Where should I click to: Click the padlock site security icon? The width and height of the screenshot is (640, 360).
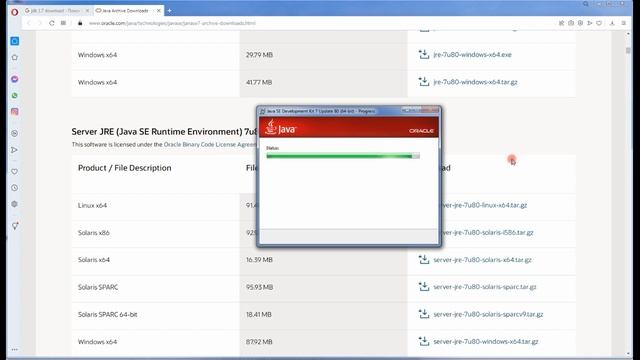click(x=80, y=23)
